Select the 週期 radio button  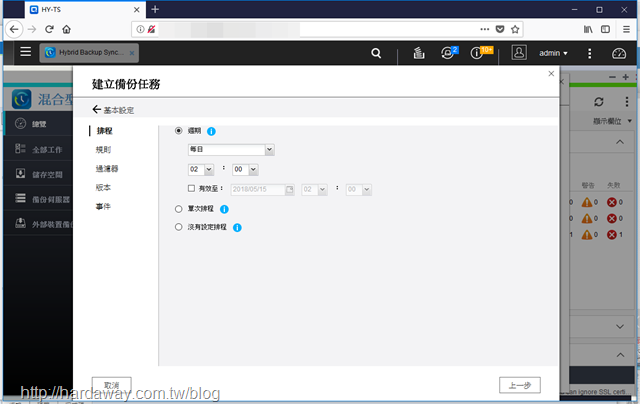click(x=178, y=131)
